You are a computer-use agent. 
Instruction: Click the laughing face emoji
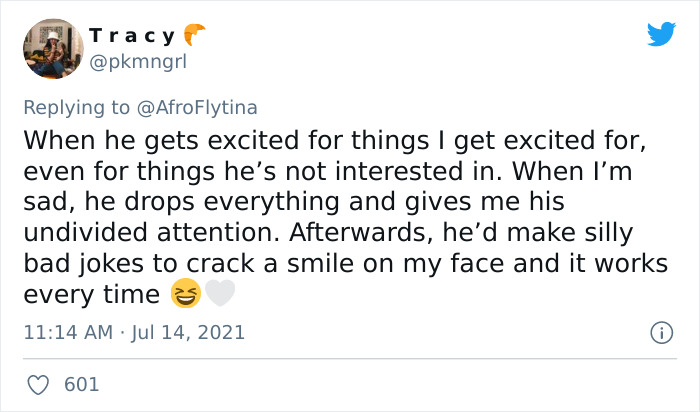tap(186, 294)
